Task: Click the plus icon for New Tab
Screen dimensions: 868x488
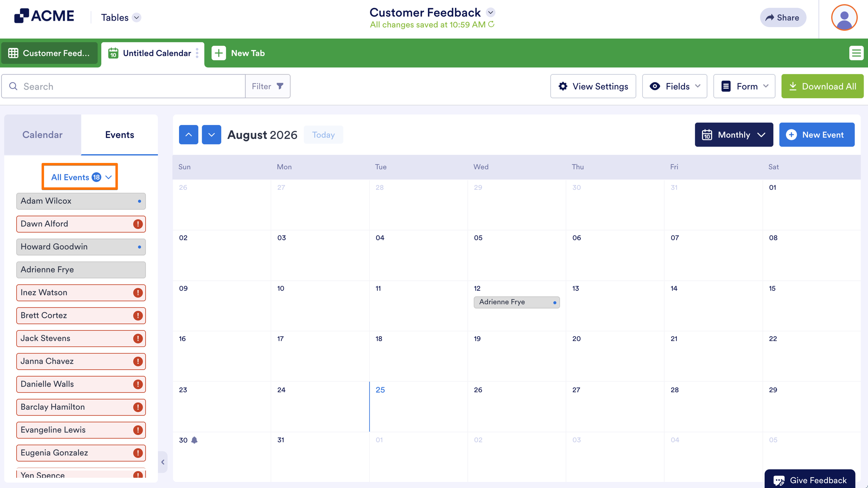Action: (219, 53)
